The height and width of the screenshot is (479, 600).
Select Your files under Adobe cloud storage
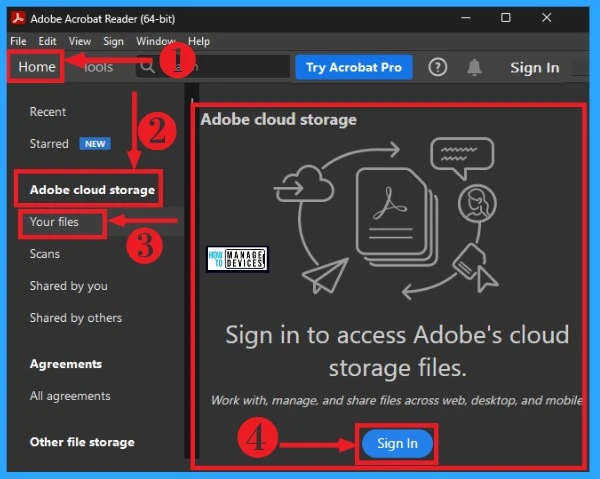point(54,222)
